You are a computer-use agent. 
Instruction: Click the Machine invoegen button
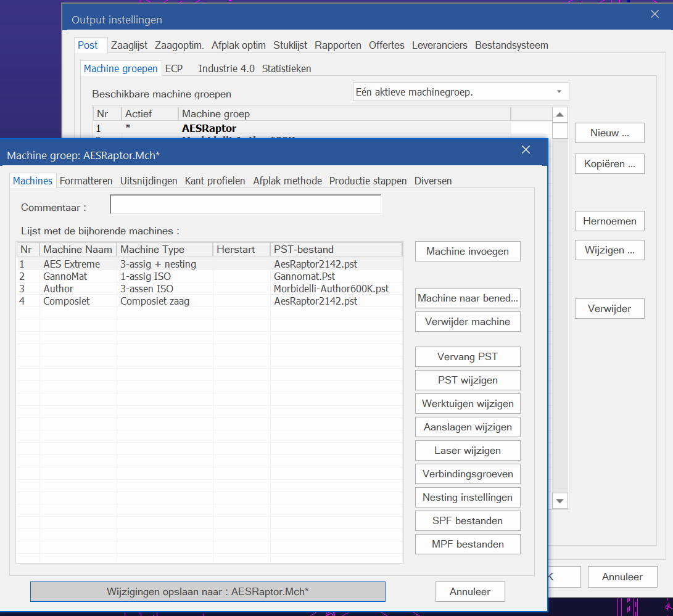tap(468, 251)
